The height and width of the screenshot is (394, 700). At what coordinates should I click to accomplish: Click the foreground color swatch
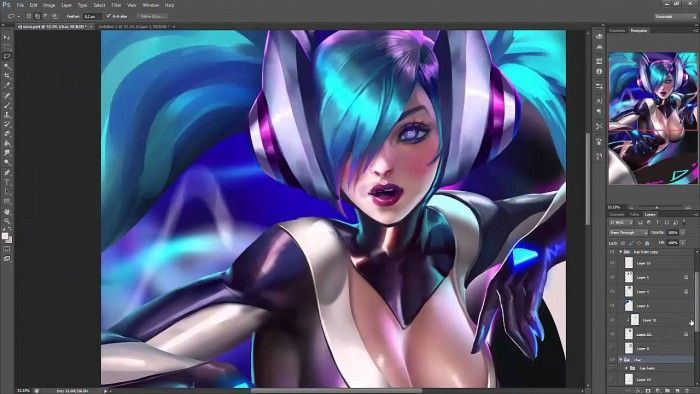5,236
